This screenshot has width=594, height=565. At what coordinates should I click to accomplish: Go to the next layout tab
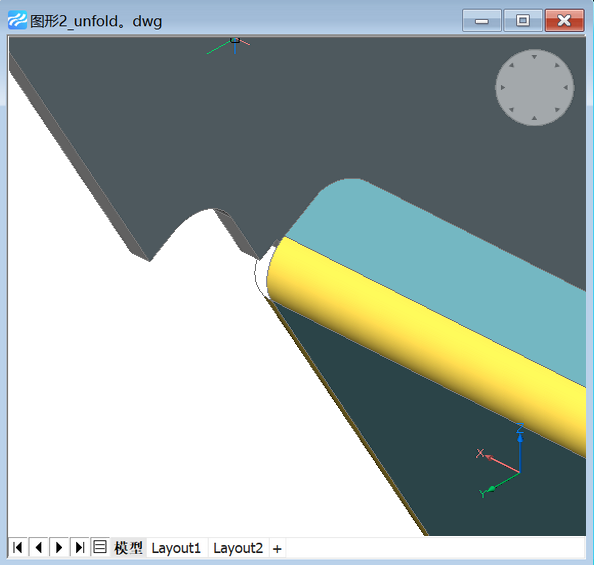[59, 548]
